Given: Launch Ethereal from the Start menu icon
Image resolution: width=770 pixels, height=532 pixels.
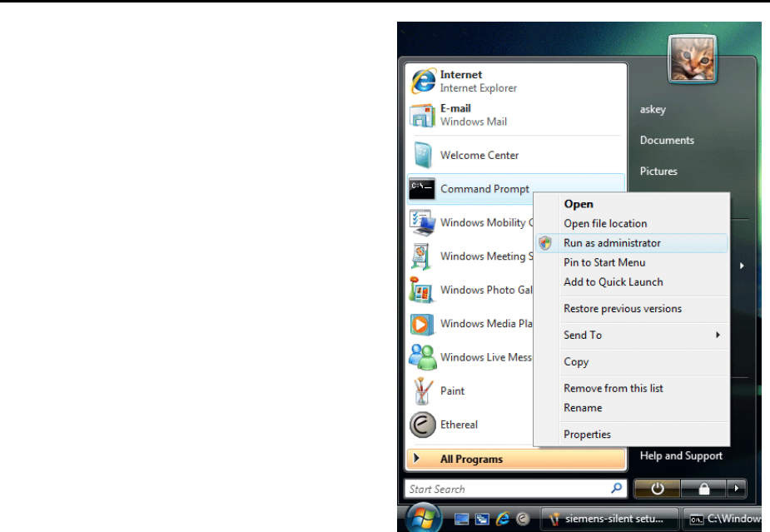Looking at the screenshot, I should (x=423, y=425).
